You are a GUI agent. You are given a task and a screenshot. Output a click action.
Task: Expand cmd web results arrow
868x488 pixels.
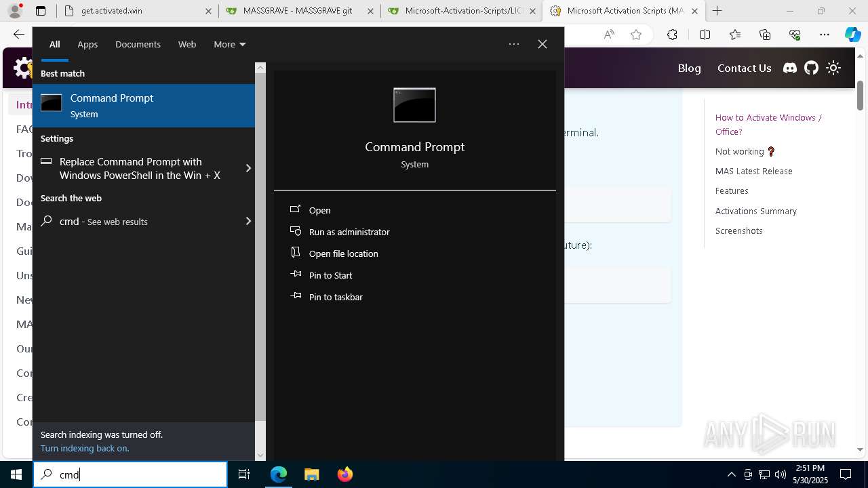point(248,221)
